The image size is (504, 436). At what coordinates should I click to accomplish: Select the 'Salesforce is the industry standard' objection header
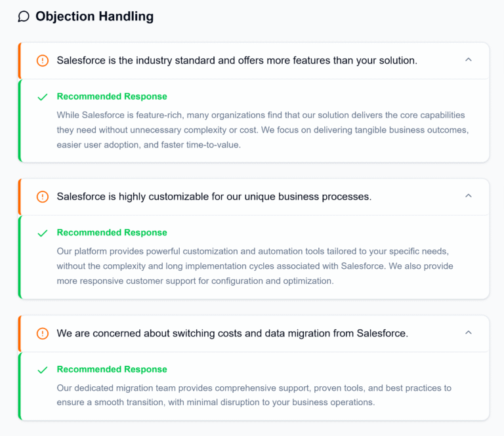[x=237, y=60]
